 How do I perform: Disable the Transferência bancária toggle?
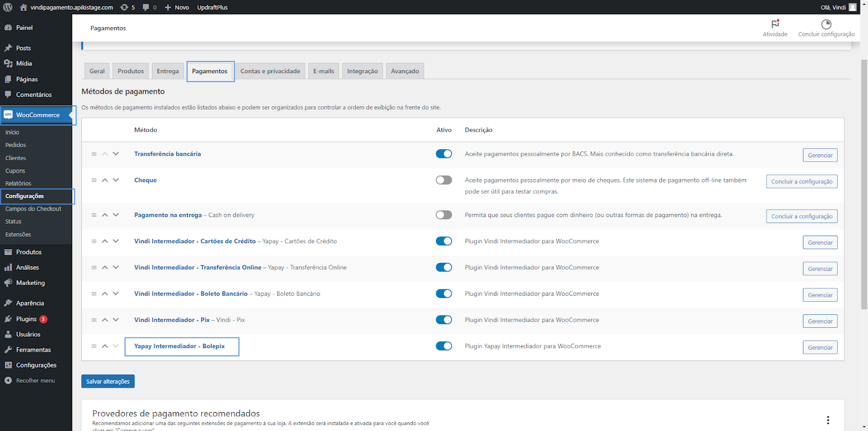click(x=444, y=154)
